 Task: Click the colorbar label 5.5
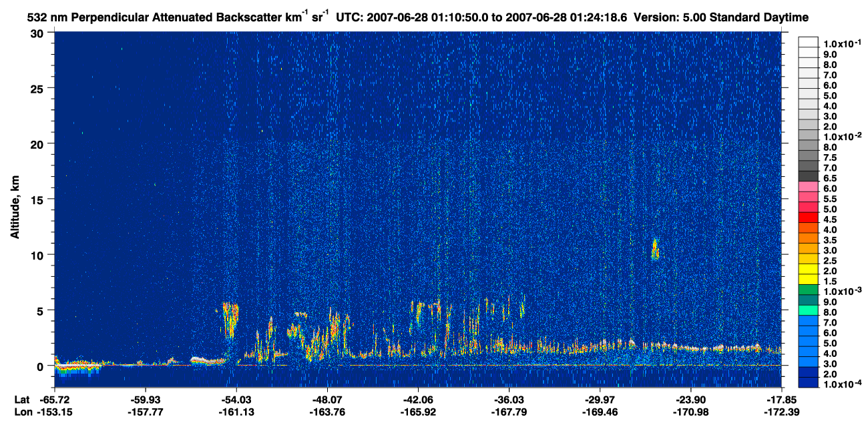pyautogui.click(x=829, y=199)
